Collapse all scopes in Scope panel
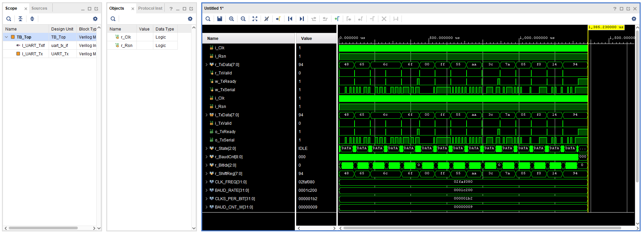The image size is (644, 234). (20, 19)
